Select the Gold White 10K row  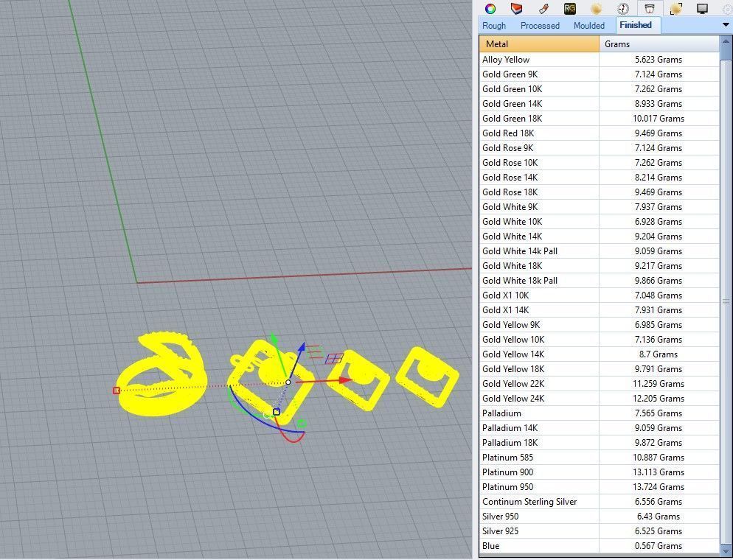tap(599, 221)
